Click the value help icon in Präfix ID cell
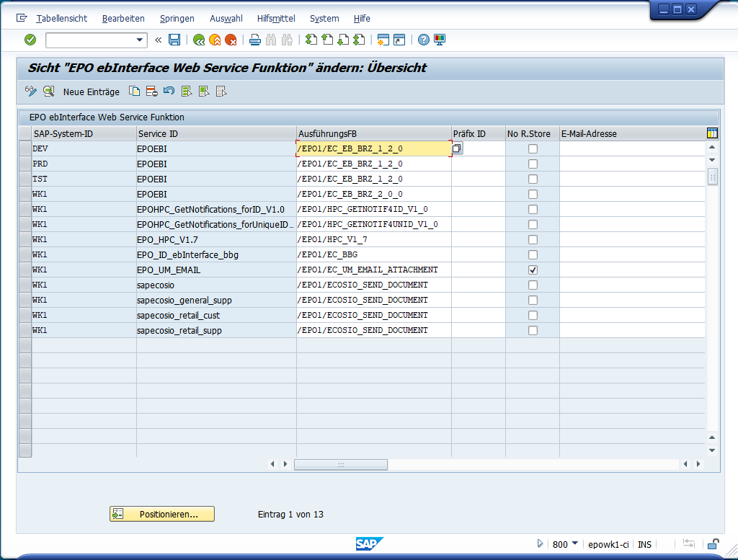 click(456, 148)
